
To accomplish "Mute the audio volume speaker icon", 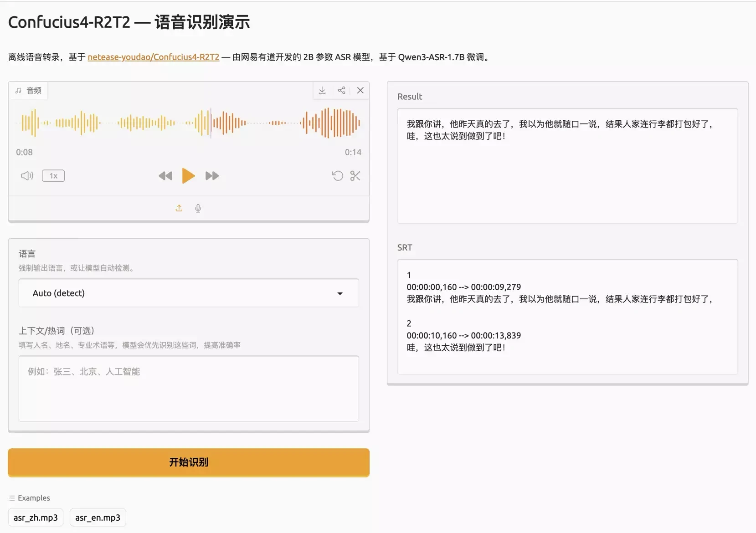I will click(27, 176).
